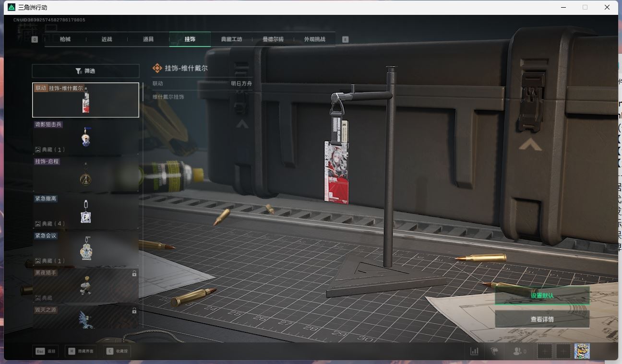Open the statistics bar chart icon

tap(474, 351)
